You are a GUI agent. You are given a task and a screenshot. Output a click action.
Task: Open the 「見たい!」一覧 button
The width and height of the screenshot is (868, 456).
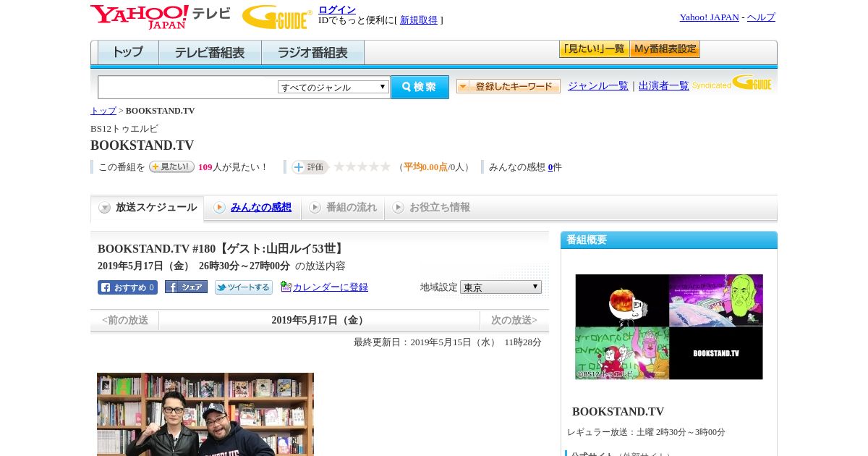coord(594,49)
